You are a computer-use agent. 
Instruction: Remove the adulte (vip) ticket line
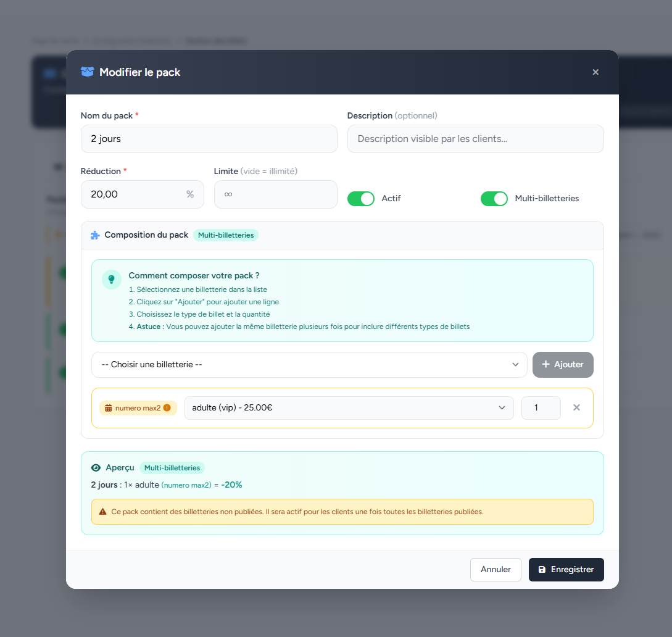click(x=576, y=407)
